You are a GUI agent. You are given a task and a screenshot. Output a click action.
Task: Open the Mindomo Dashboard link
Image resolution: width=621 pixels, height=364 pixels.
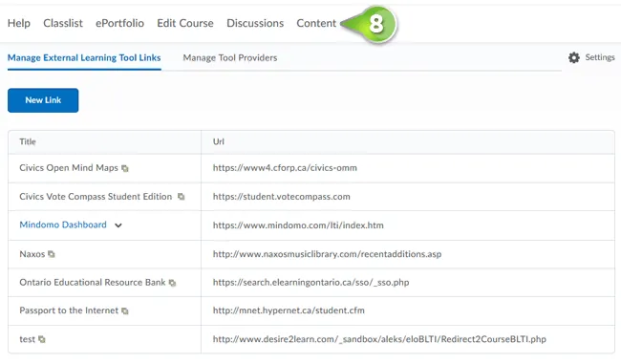point(63,225)
